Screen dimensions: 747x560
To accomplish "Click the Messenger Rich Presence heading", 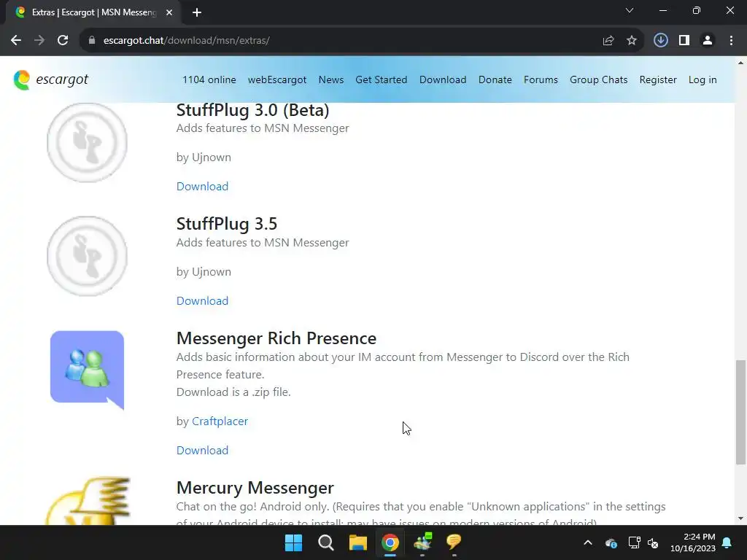I will (x=276, y=338).
